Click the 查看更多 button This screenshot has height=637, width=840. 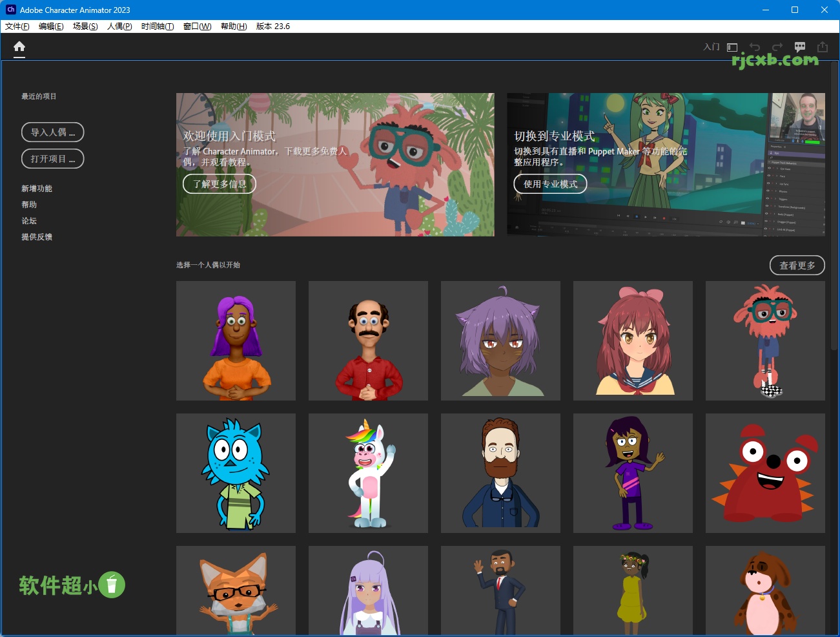(797, 265)
